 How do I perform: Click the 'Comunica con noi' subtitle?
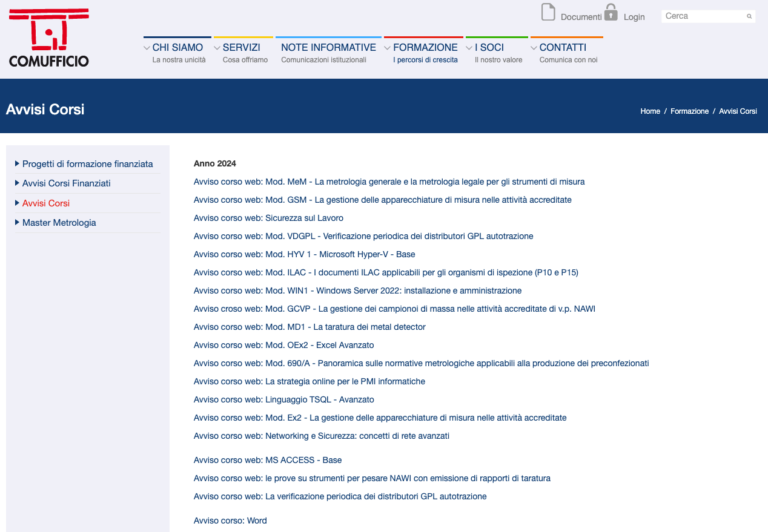[569, 60]
